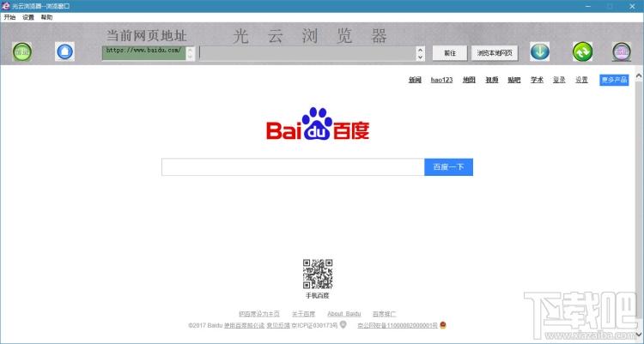Open the 开始 menu
Image resolution: width=644 pixels, height=344 pixels.
(9, 17)
